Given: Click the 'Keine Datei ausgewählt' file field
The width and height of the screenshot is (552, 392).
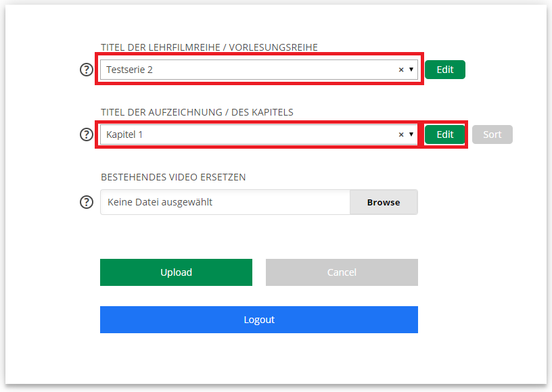Looking at the screenshot, I should (x=225, y=202).
